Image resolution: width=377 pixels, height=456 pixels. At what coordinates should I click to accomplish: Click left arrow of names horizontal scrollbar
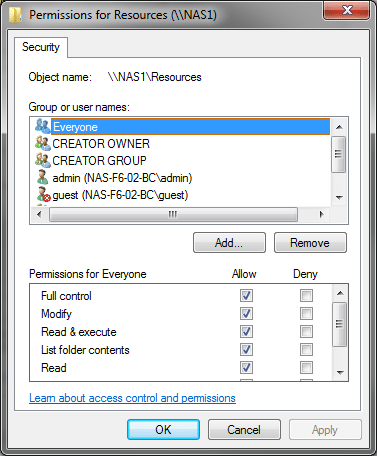click(x=39, y=214)
